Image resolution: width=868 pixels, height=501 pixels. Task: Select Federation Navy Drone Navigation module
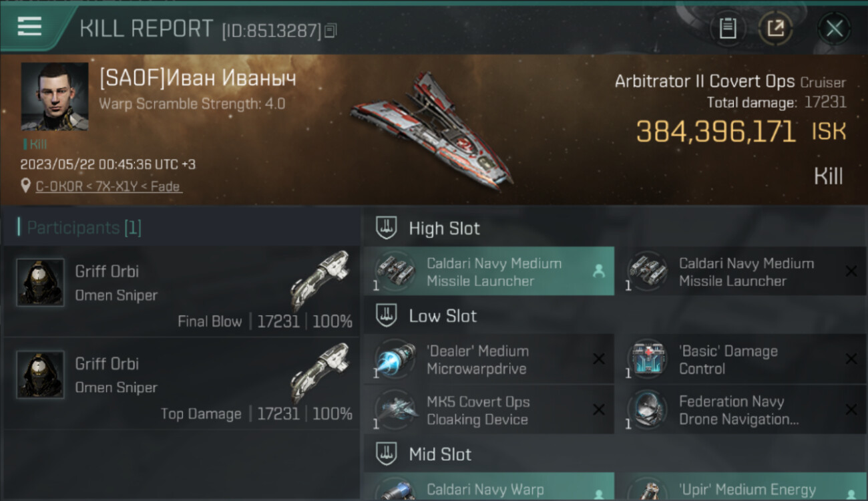click(x=740, y=410)
